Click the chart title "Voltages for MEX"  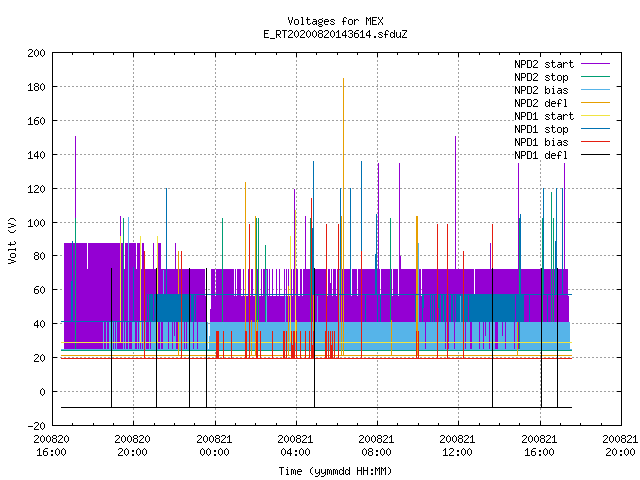click(335, 21)
